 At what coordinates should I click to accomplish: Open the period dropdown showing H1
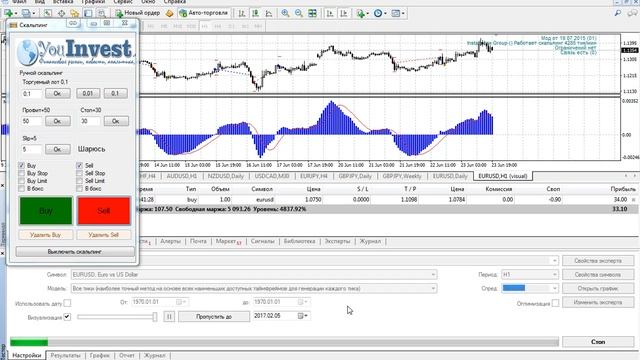click(529, 275)
